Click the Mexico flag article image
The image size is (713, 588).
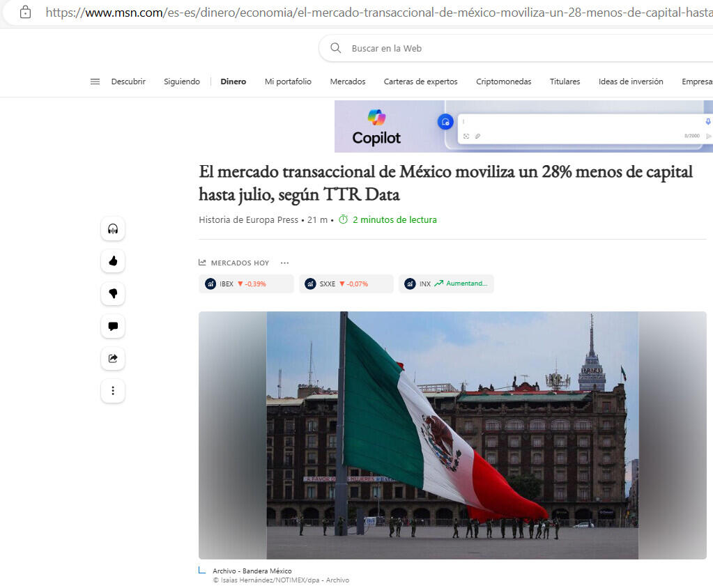point(452,435)
